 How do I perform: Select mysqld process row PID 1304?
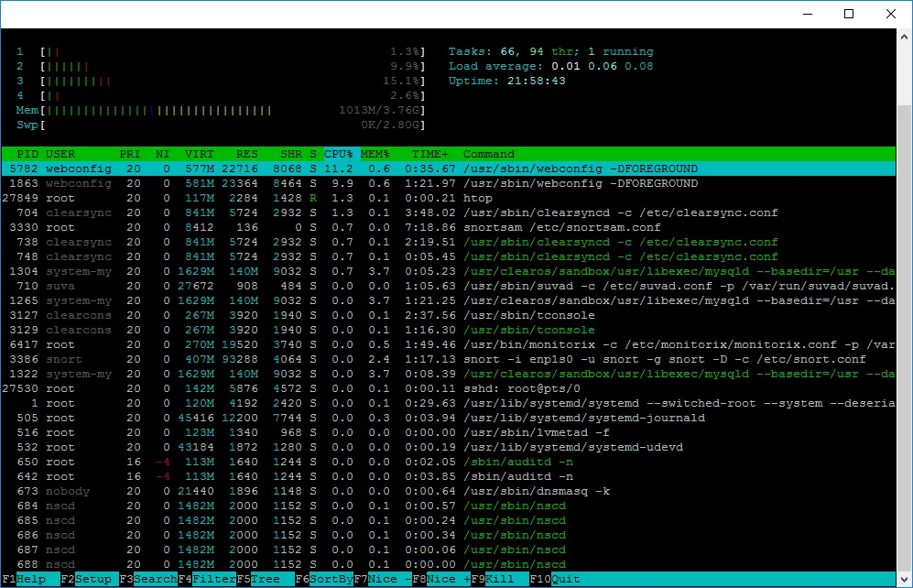tap(449, 271)
